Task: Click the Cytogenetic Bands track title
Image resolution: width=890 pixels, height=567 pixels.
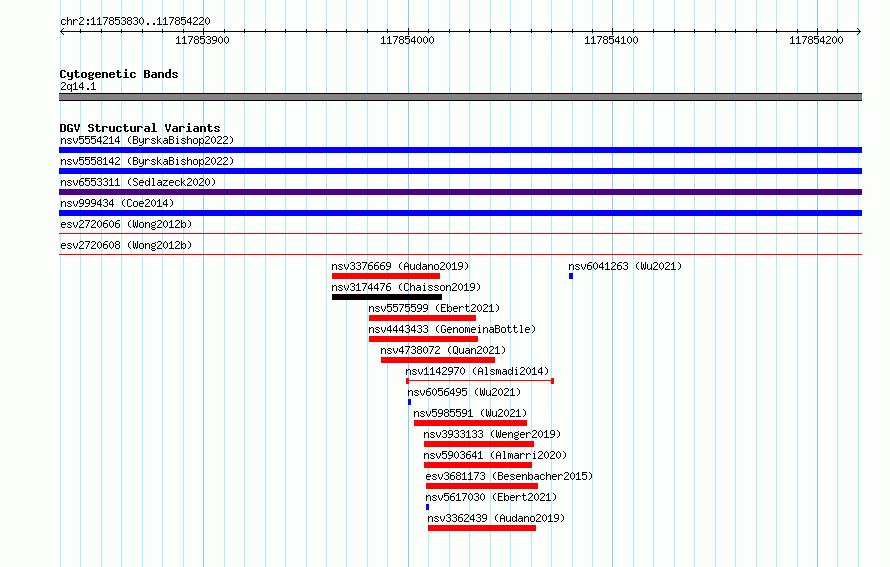Action: (x=119, y=74)
